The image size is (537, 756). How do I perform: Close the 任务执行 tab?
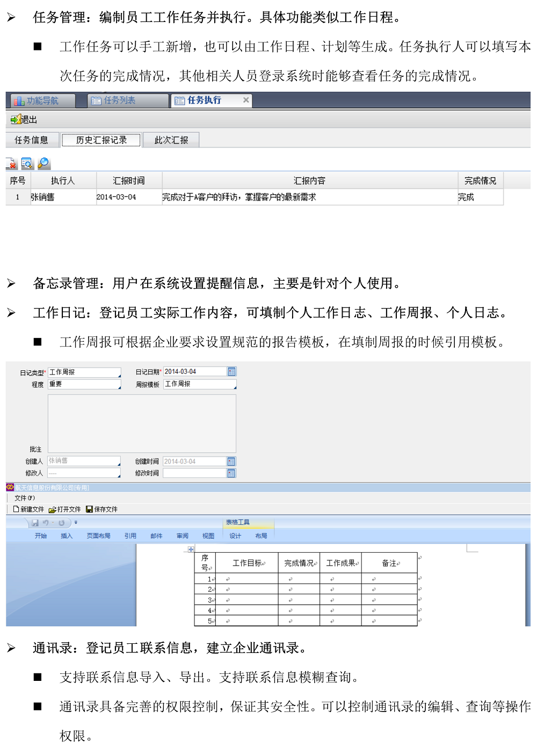click(246, 100)
